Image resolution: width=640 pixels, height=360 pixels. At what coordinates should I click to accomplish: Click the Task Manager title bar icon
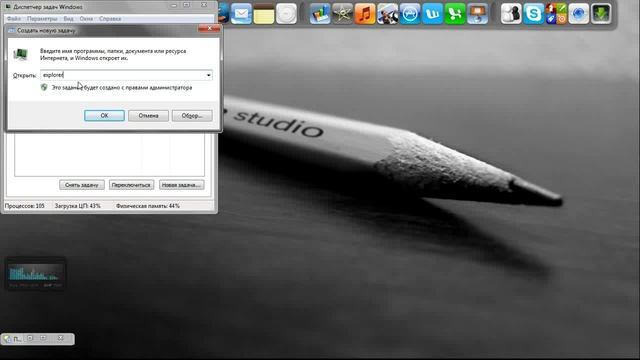(x=8, y=7)
